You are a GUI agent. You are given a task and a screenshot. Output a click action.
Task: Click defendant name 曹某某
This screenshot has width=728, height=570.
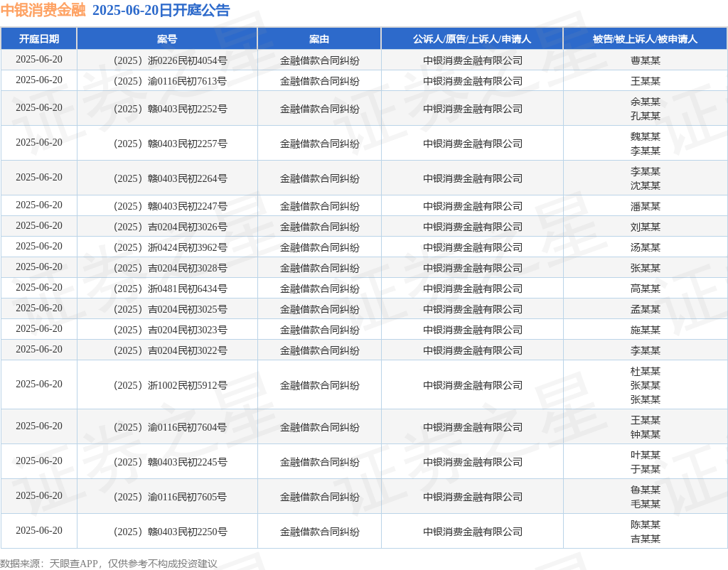(646, 60)
